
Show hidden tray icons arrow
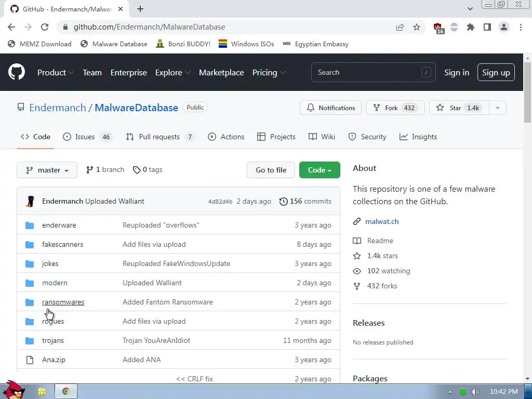450,392
